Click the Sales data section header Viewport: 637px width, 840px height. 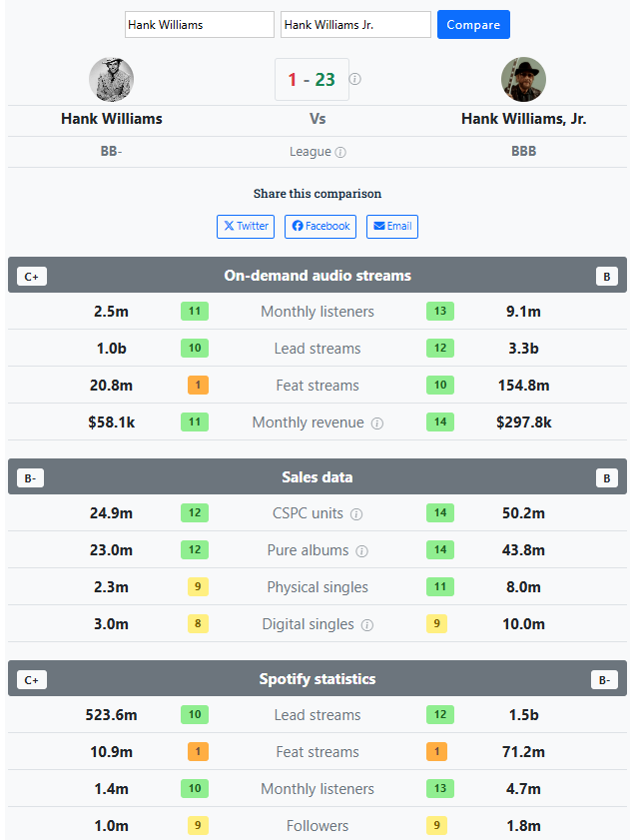318,476
